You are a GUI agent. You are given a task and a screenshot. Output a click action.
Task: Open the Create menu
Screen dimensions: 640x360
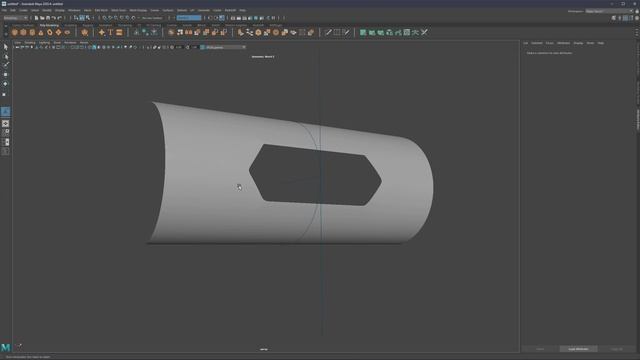click(24, 10)
